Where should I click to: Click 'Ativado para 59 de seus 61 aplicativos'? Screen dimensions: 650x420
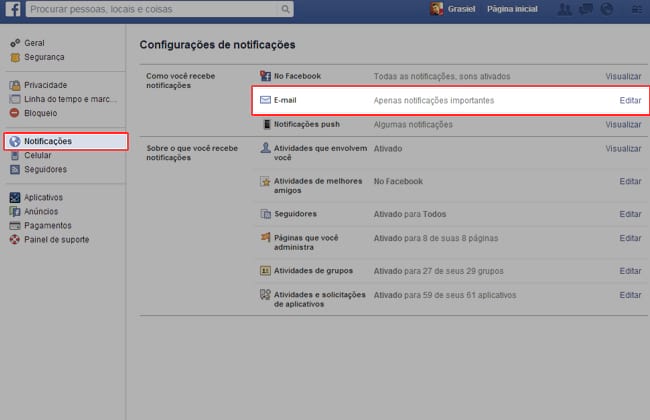click(445, 295)
